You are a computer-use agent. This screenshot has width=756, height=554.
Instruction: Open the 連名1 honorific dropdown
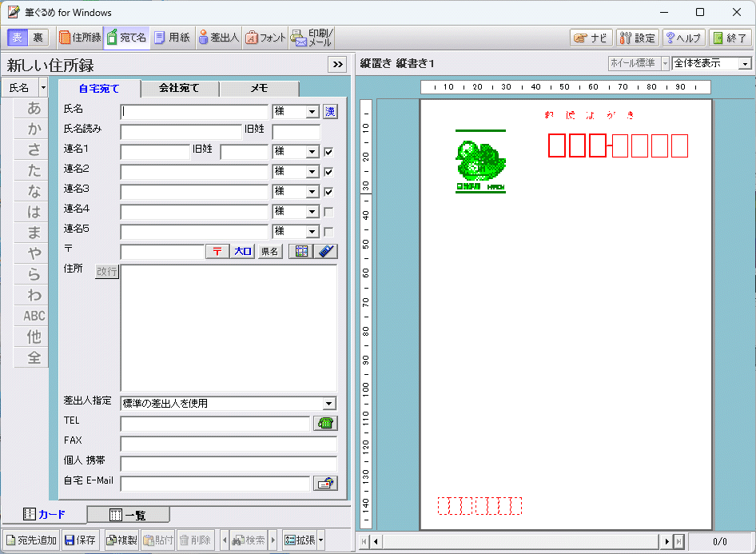[312, 152]
